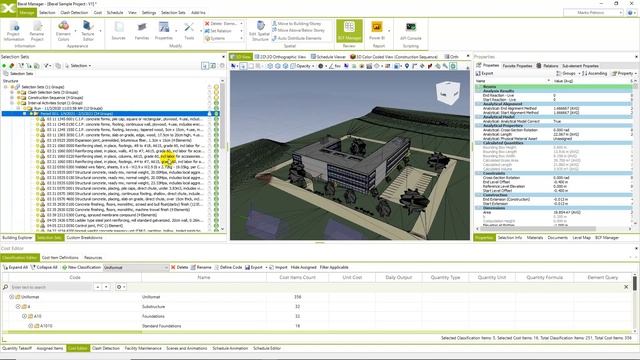
Task: Open Project Information in the ribbon
Action: pyautogui.click(x=13, y=31)
